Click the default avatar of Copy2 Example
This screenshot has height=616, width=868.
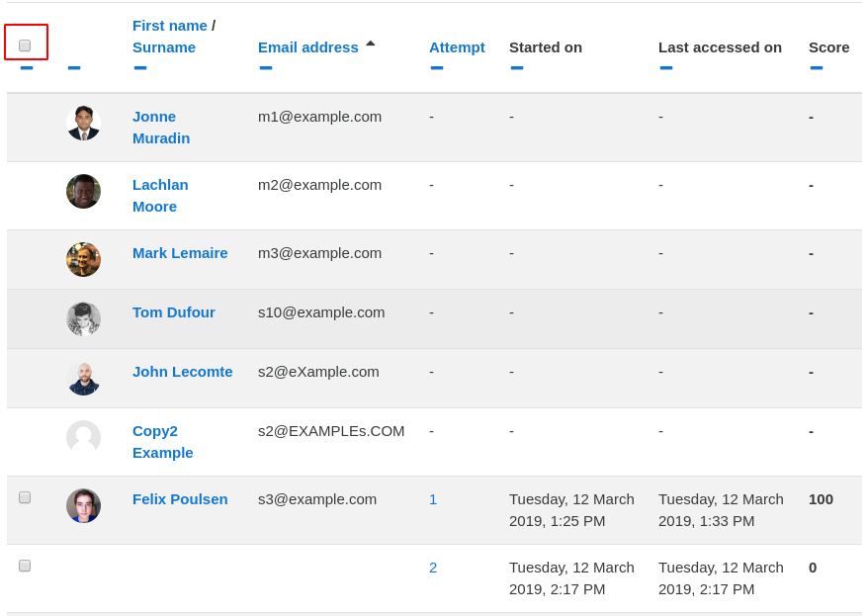[x=84, y=438]
